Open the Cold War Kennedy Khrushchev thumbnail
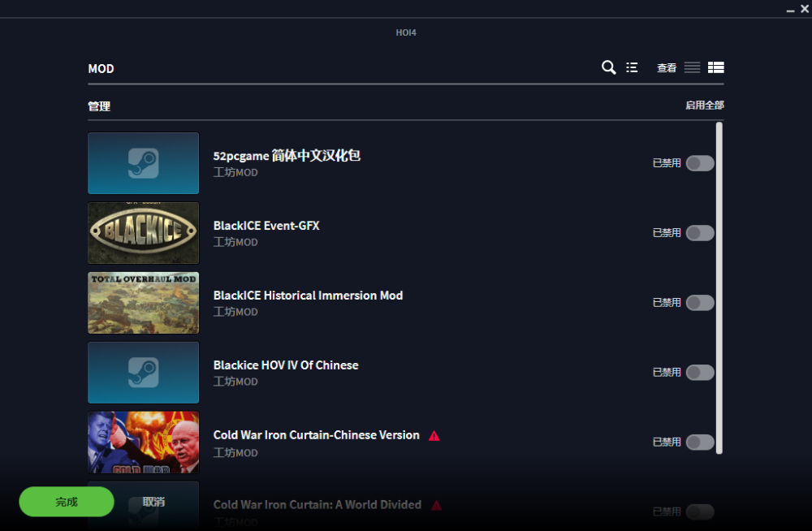 click(x=144, y=442)
